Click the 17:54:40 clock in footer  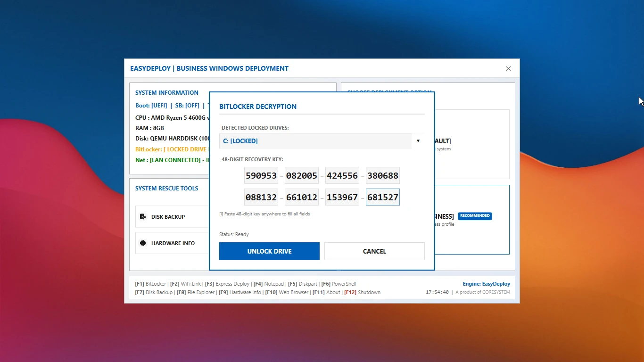point(437,292)
